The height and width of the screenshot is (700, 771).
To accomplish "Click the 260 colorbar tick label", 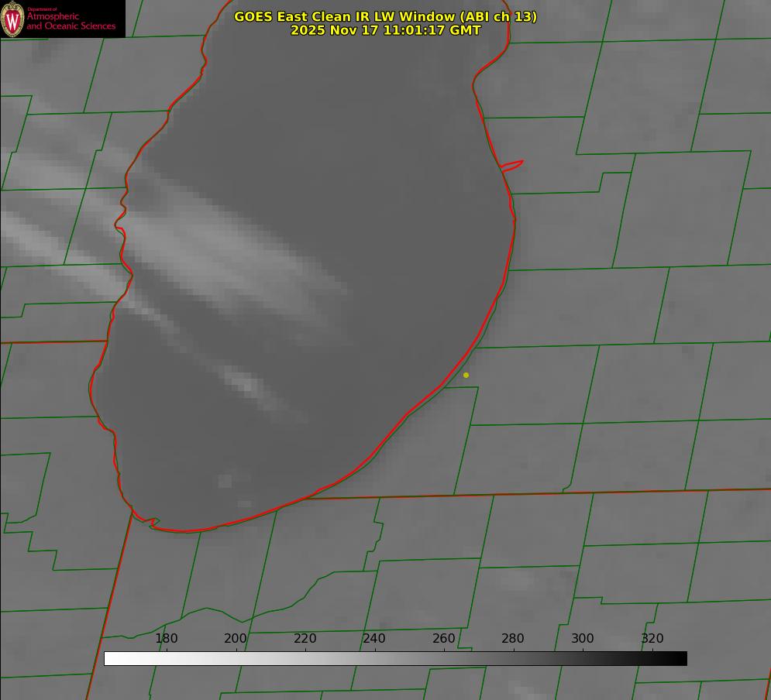I will [x=443, y=638].
